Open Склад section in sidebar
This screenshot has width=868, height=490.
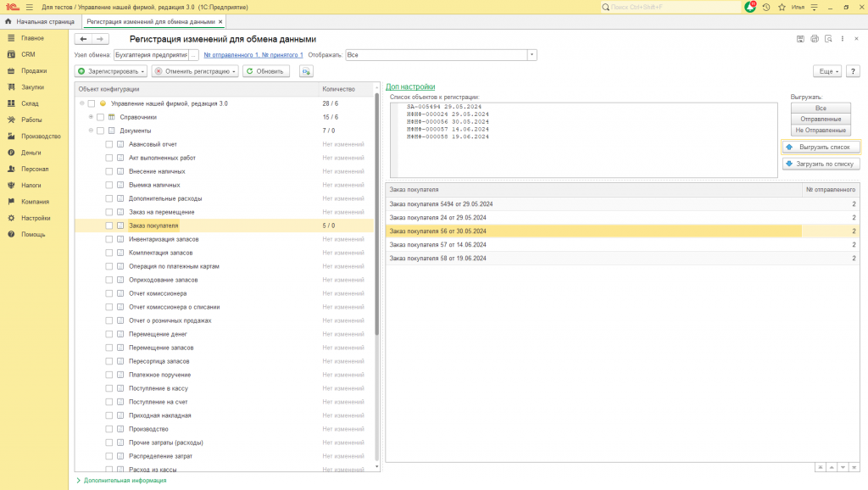pos(30,103)
